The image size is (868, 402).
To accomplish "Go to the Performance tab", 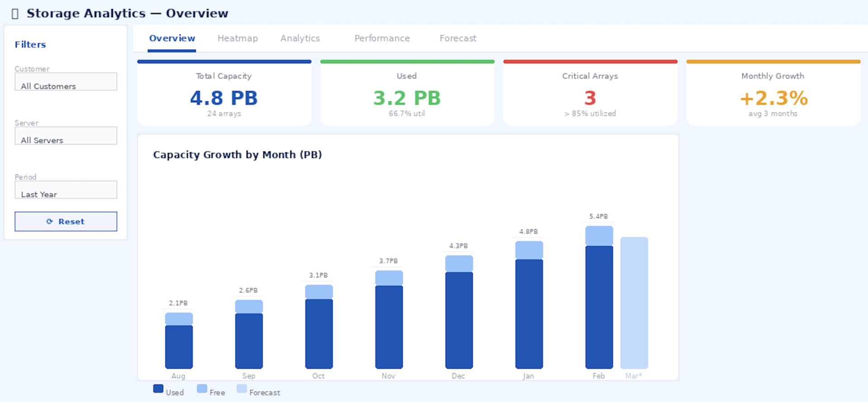I will 382,38.
